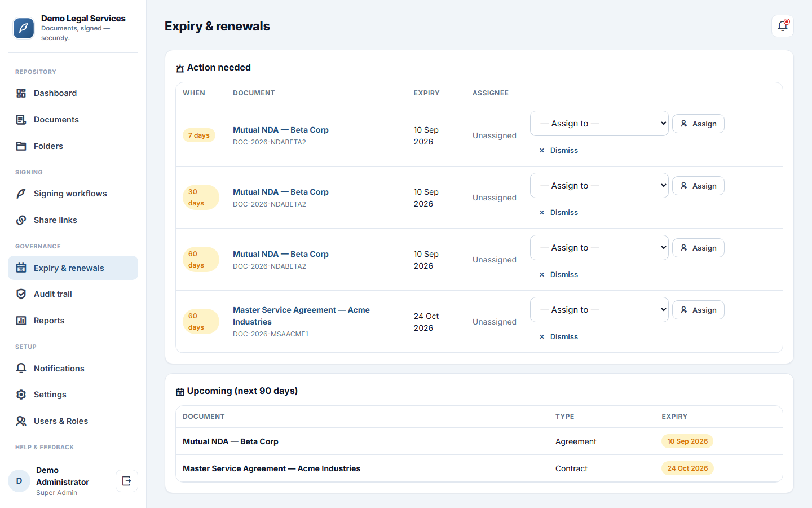The height and width of the screenshot is (508, 812).
Task: Click person icon on Assign button for 7 days row
Action: point(684,124)
